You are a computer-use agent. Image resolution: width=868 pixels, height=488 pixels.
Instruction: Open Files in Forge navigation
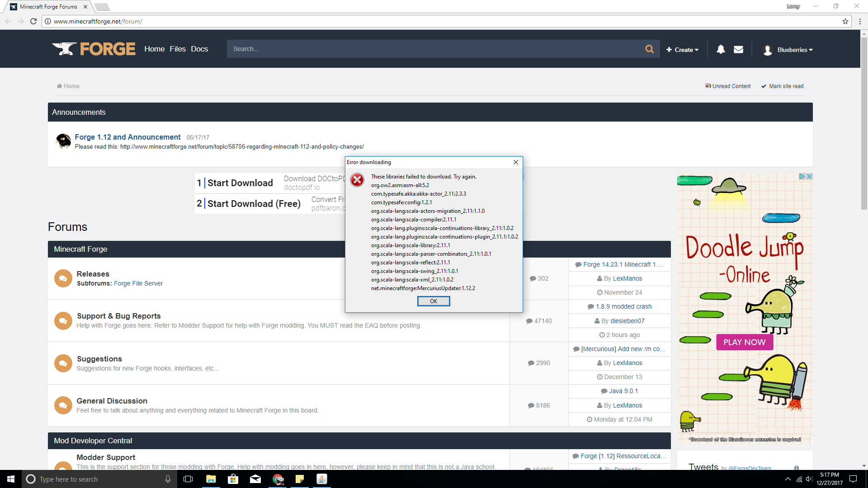point(178,49)
